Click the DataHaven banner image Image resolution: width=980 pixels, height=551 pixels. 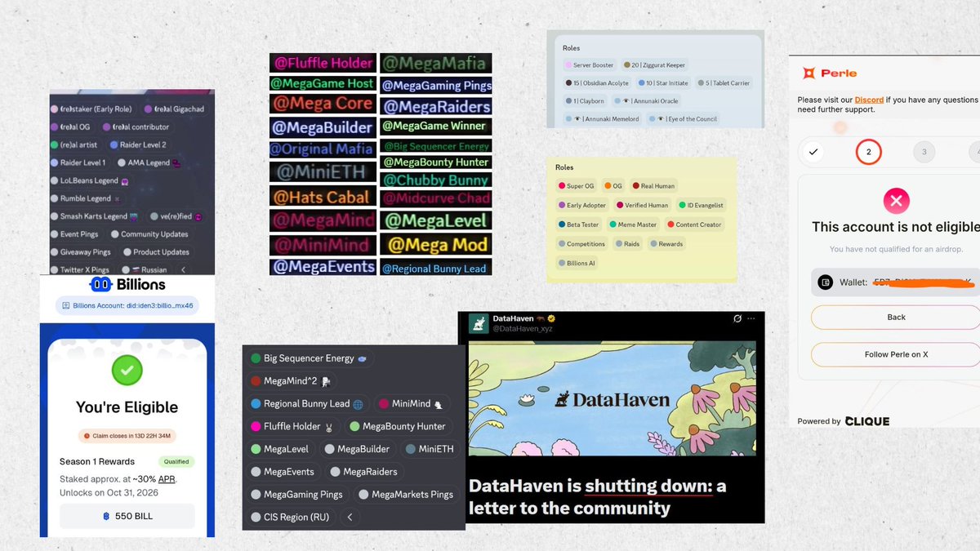[612, 398]
